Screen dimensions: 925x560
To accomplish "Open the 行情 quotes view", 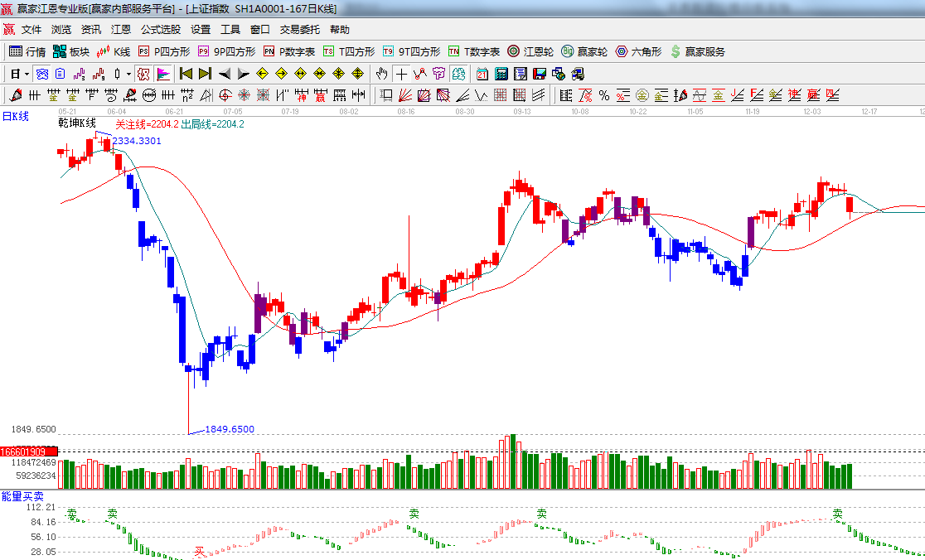I will (x=27, y=51).
